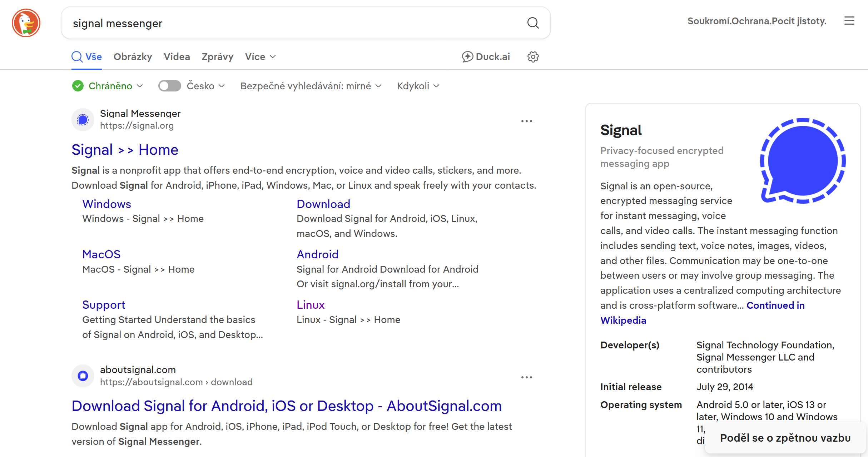The width and height of the screenshot is (868, 457).
Task: Click the magnifying glass search icon
Action: 533,23
